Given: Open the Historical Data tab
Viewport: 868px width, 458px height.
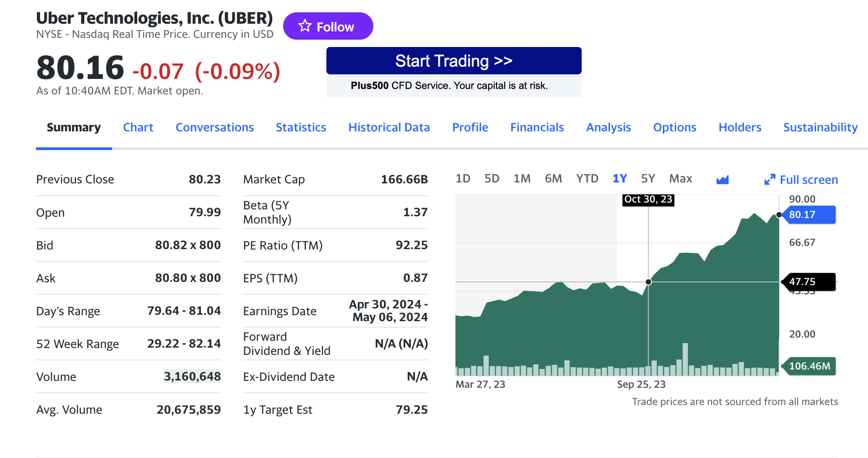Looking at the screenshot, I should click(389, 127).
